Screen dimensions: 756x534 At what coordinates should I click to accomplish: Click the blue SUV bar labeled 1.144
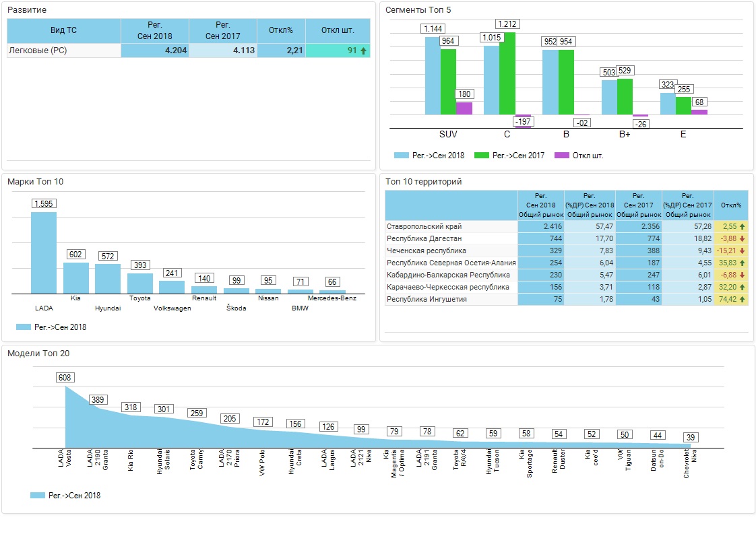tap(433, 75)
